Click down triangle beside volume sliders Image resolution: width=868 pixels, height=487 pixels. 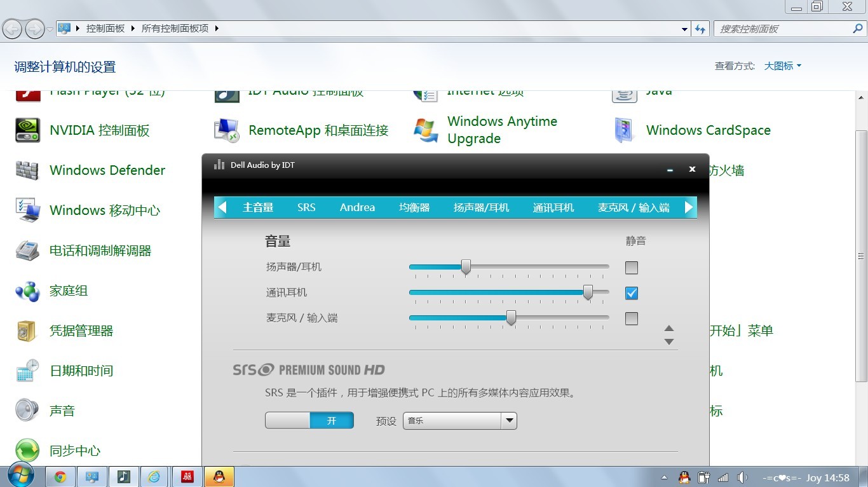pos(668,341)
